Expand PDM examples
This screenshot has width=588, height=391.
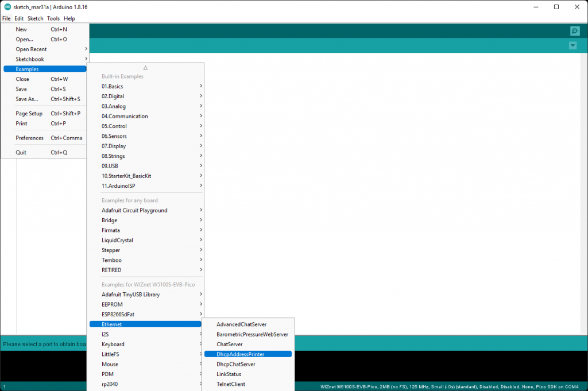click(x=146, y=374)
